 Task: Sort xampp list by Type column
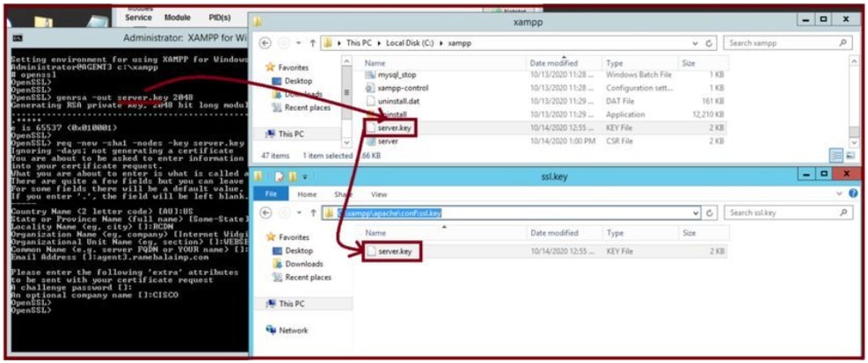[614, 63]
